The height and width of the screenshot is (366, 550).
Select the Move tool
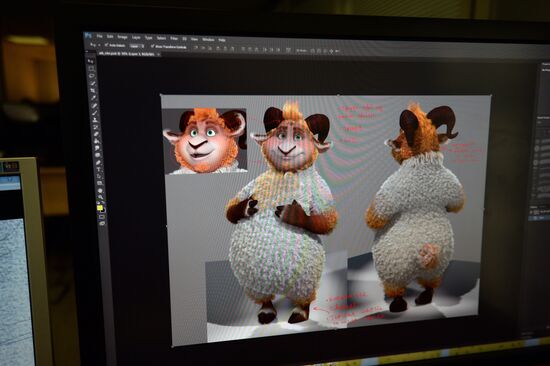click(91, 61)
